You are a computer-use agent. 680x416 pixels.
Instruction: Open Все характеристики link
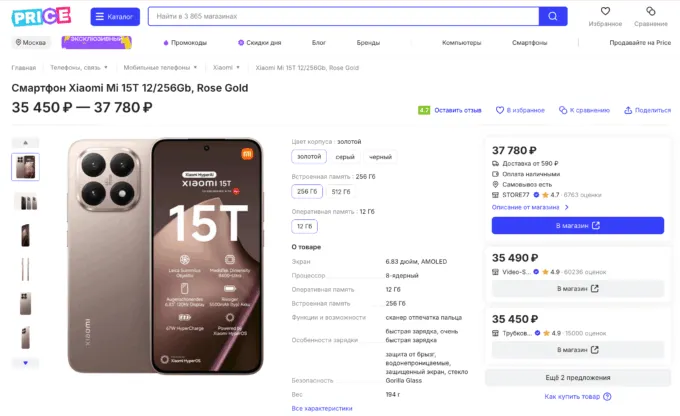click(x=321, y=408)
